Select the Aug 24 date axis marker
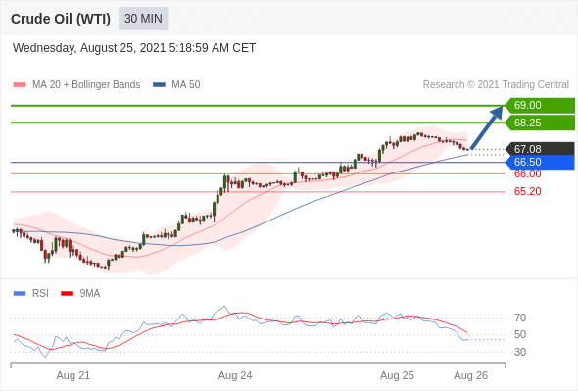This screenshot has width=578, height=392. click(235, 375)
